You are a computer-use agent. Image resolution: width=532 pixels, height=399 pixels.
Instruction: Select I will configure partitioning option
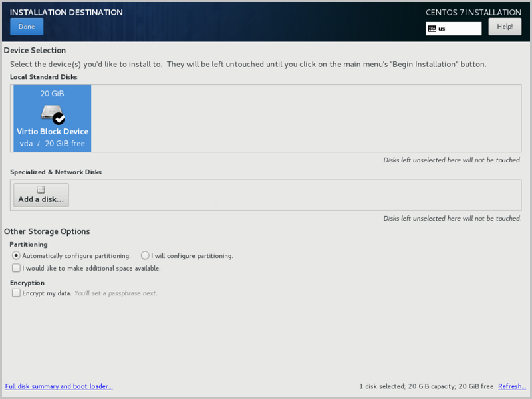point(145,255)
